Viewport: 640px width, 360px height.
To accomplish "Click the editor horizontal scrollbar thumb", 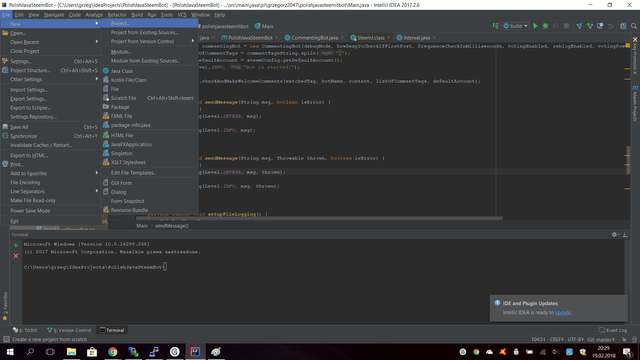I will tap(319, 218).
